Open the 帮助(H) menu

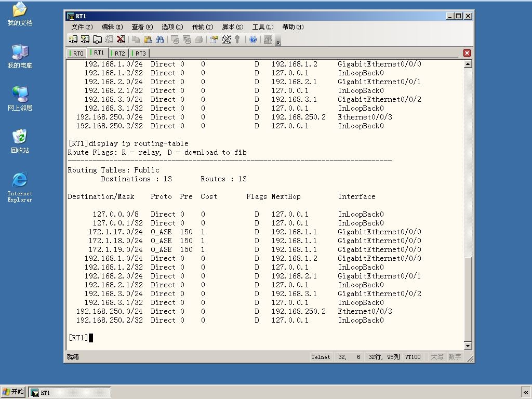[293, 27]
